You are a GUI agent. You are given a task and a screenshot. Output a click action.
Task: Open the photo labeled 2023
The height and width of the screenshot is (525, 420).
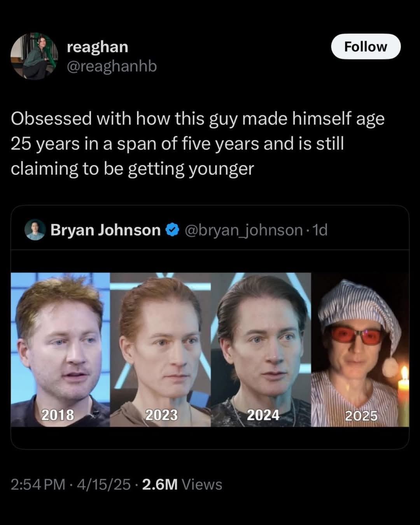tap(160, 349)
